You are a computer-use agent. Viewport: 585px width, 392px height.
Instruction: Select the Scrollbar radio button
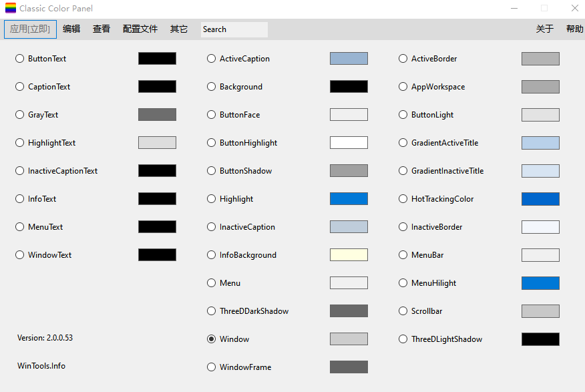403,311
